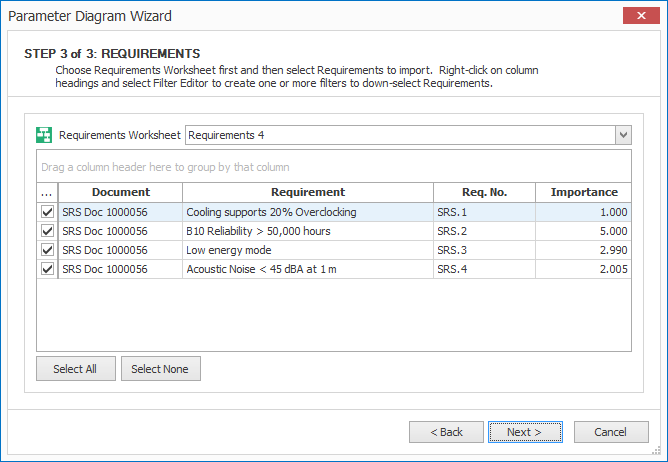Toggle the Acoustic Noise requirement checkbox

[47, 269]
